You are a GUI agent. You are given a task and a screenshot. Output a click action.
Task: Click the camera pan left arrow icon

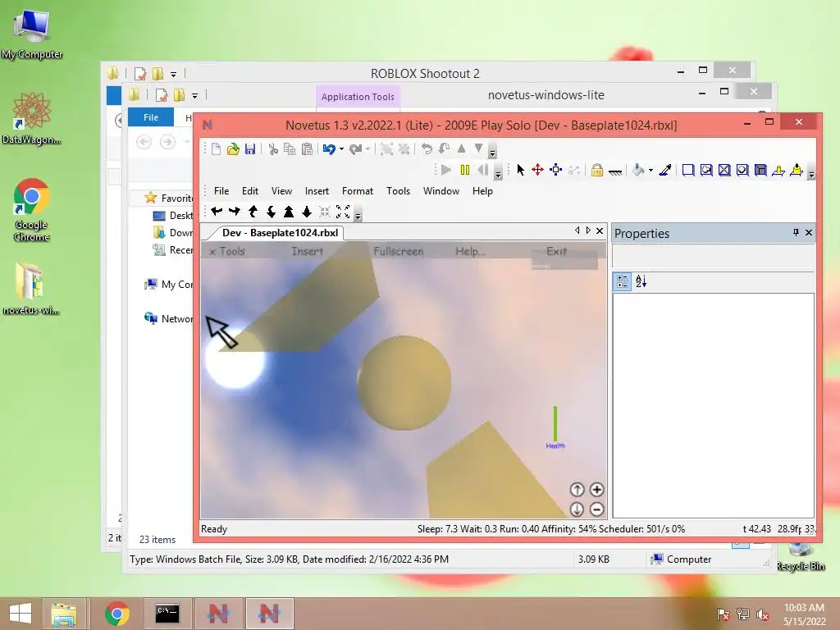pyautogui.click(x=217, y=212)
